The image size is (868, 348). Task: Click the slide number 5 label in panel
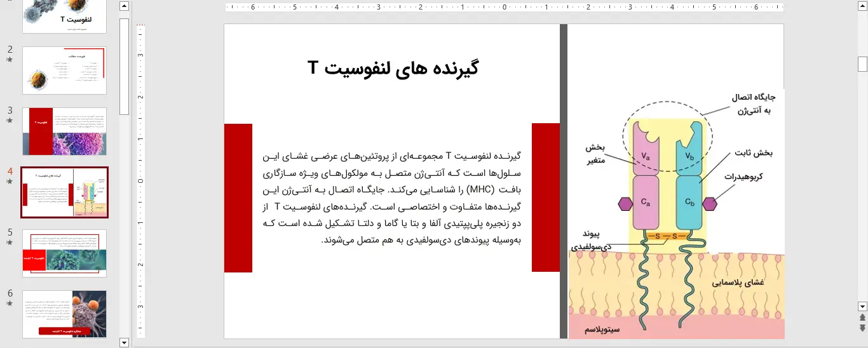pos(10,232)
